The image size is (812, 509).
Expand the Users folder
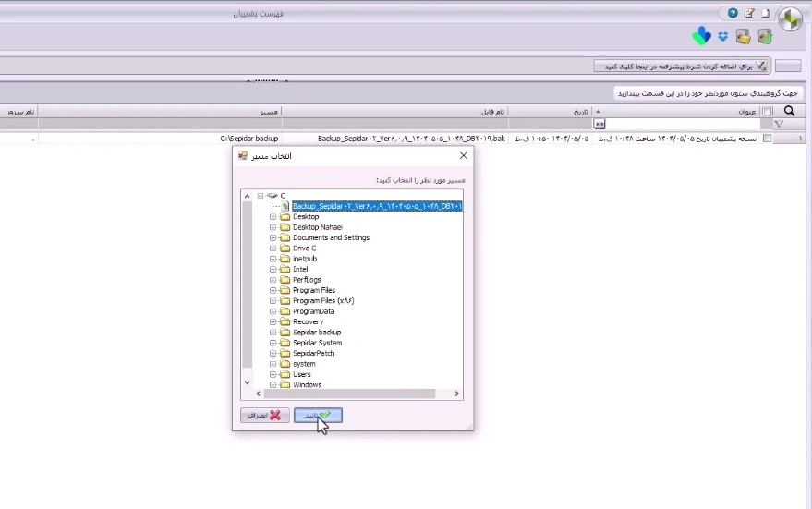(x=273, y=374)
